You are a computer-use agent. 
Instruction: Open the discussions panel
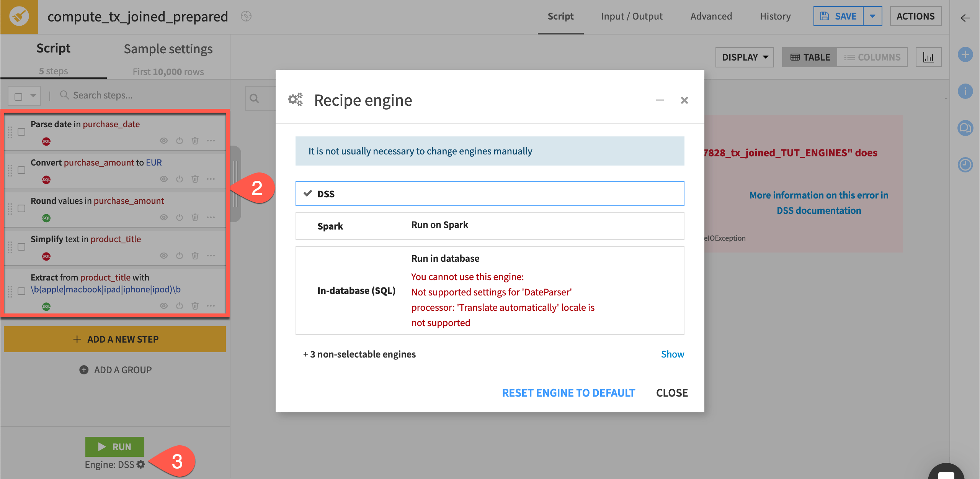click(x=965, y=128)
